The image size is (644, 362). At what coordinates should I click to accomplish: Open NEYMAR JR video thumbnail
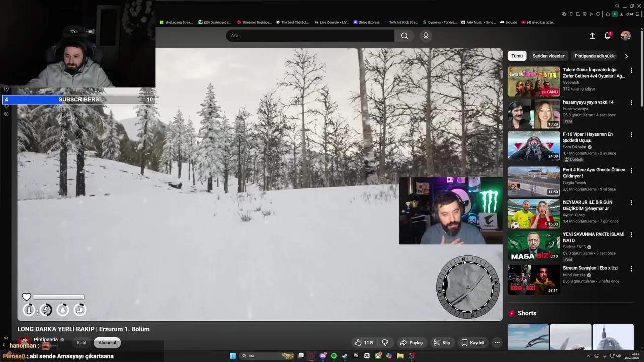(x=534, y=214)
